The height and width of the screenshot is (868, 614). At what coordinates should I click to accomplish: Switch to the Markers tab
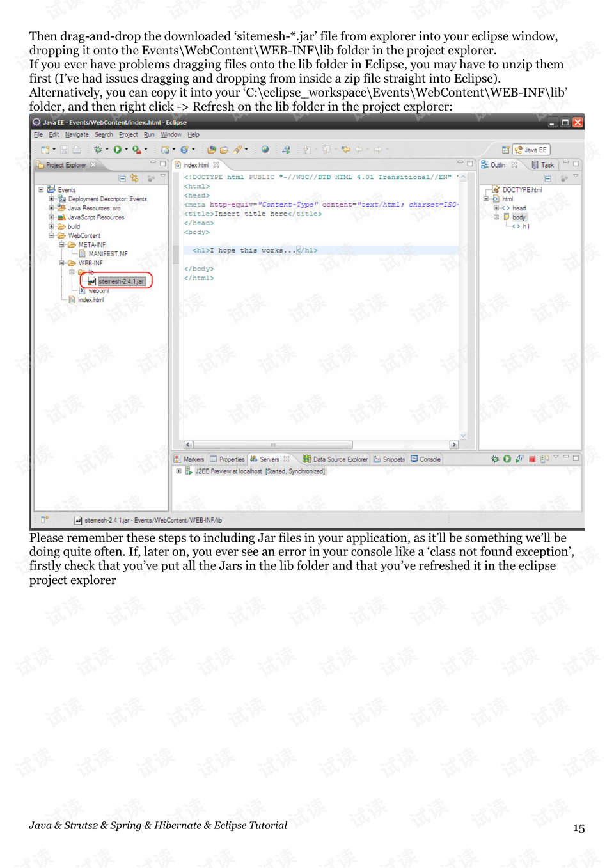[189, 459]
